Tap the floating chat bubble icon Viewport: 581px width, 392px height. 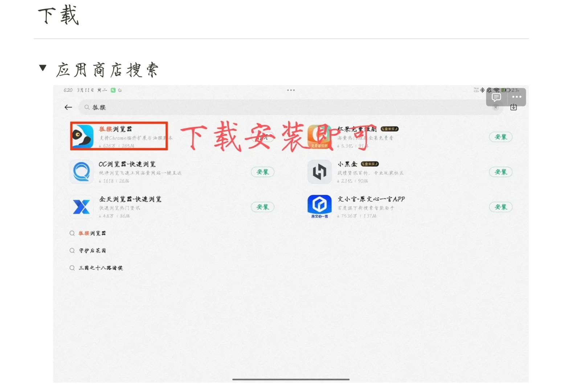click(x=496, y=97)
